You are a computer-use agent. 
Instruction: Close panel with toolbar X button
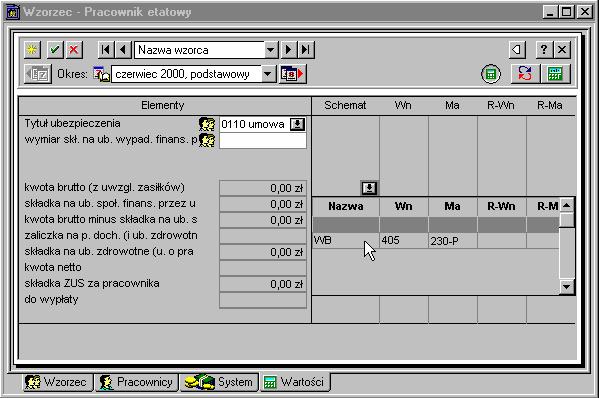(562, 50)
